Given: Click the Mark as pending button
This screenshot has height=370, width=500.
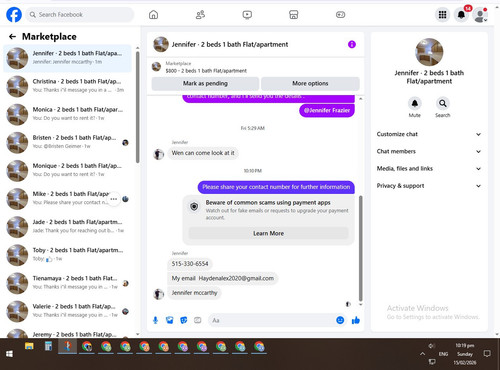Looking at the screenshot, I should pos(205,83).
